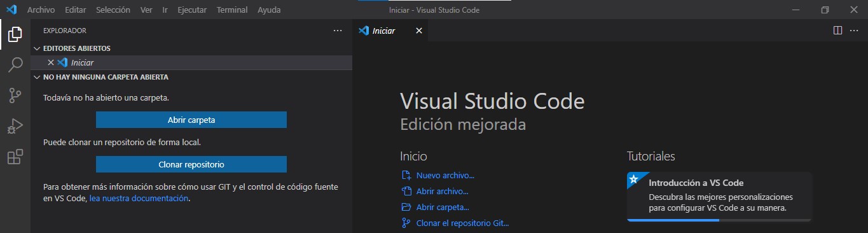Open the Ayuda menu
This screenshot has width=868, height=233.
(269, 10)
